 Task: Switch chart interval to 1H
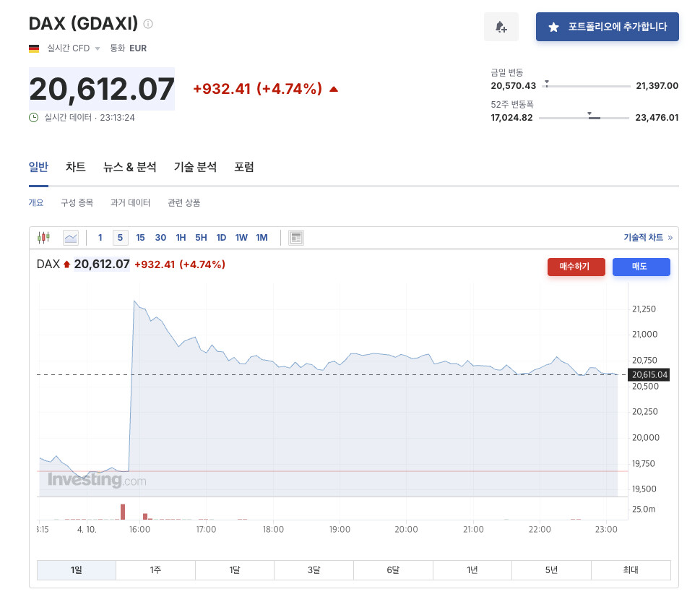coord(181,238)
